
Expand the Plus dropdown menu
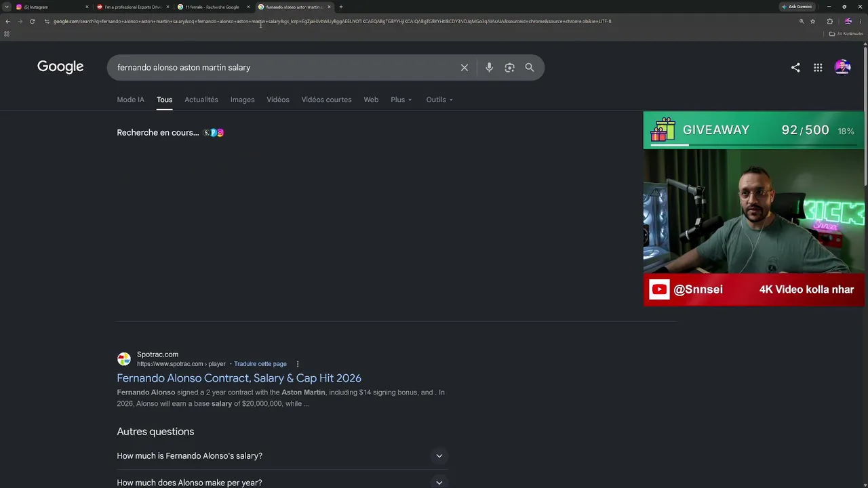click(x=401, y=100)
